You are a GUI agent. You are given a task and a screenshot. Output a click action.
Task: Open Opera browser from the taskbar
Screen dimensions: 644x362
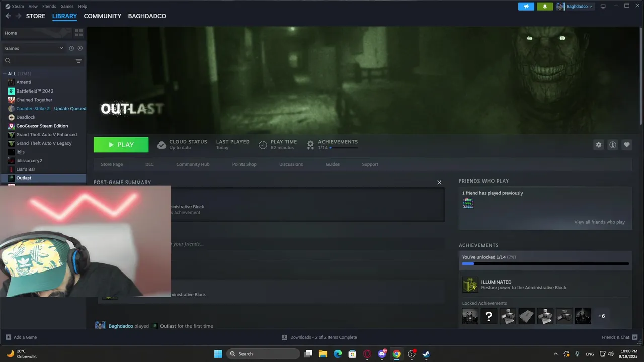click(367, 354)
